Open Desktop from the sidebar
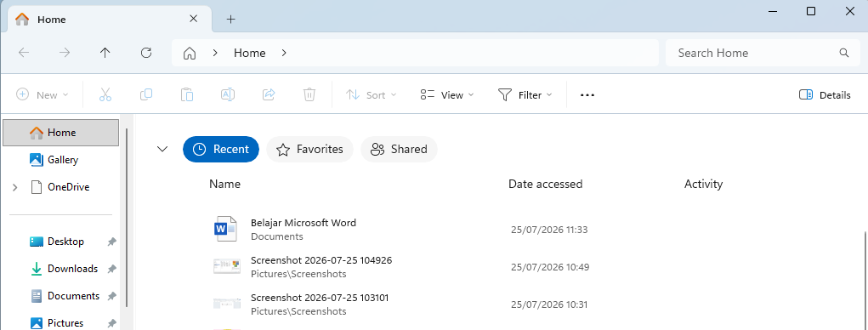Screen dimensions: 868x330 [x=65, y=242]
